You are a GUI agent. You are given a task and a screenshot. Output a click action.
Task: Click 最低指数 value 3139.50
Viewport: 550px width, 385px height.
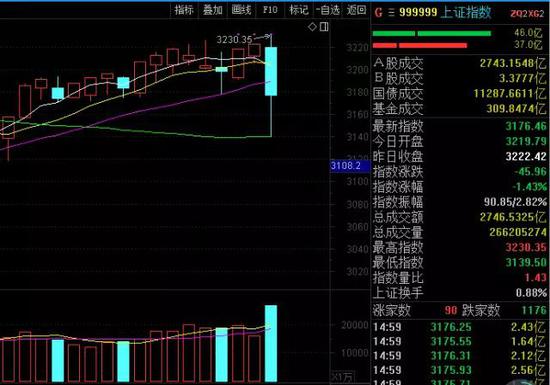pos(526,263)
